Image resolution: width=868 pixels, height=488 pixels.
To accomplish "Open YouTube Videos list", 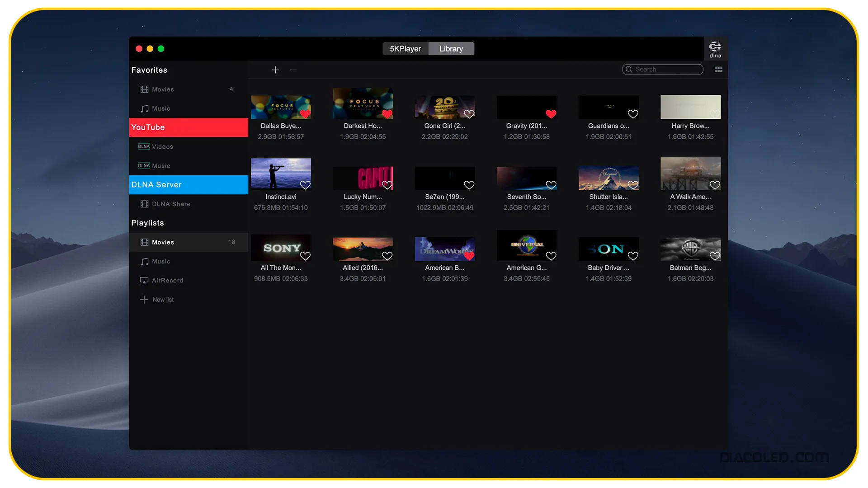I will [x=189, y=147].
